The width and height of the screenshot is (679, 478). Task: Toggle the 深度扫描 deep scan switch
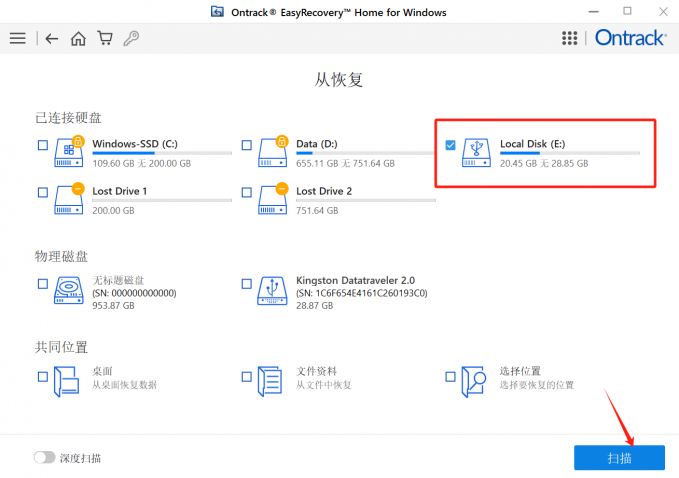point(45,457)
